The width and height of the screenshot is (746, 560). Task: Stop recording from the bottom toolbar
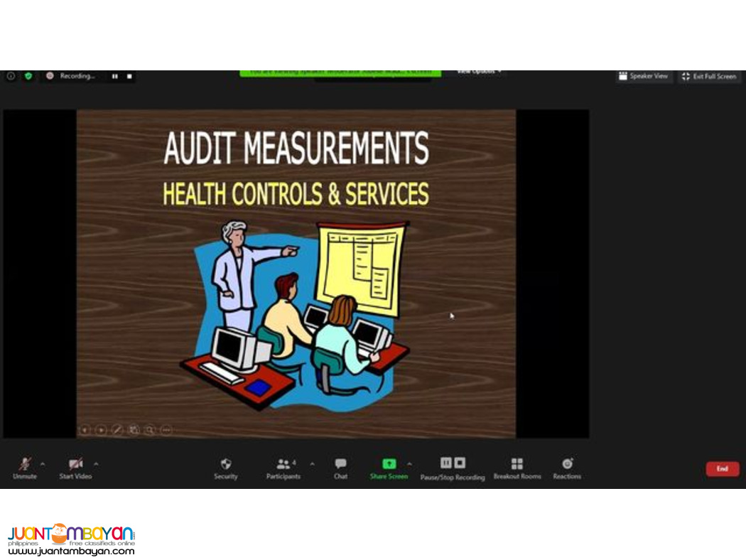tap(460, 463)
